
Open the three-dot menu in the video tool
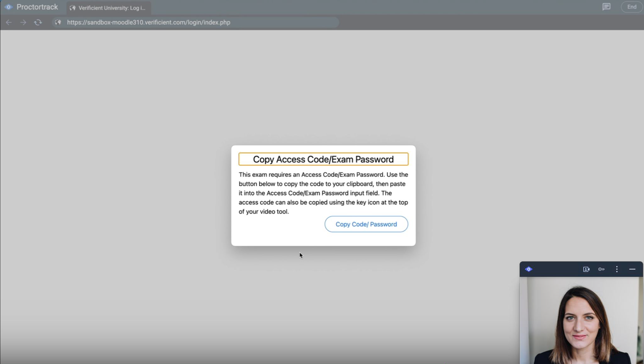tap(617, 269)
